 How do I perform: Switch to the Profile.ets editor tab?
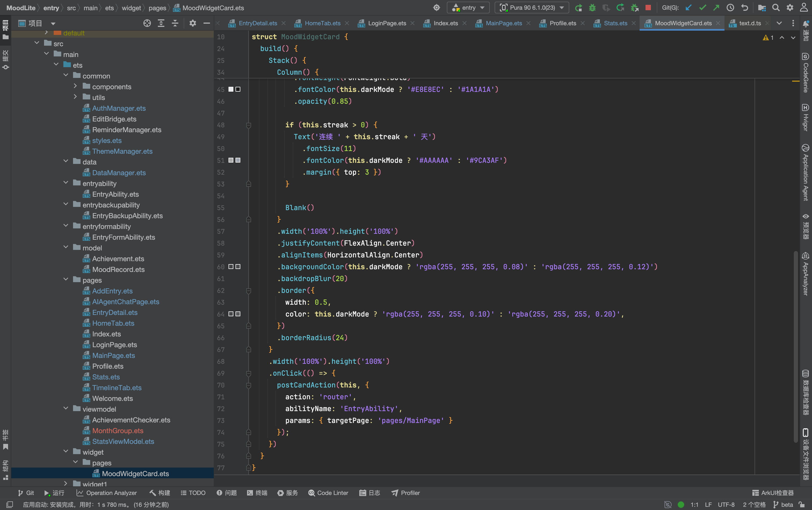[x=563, y=23]
